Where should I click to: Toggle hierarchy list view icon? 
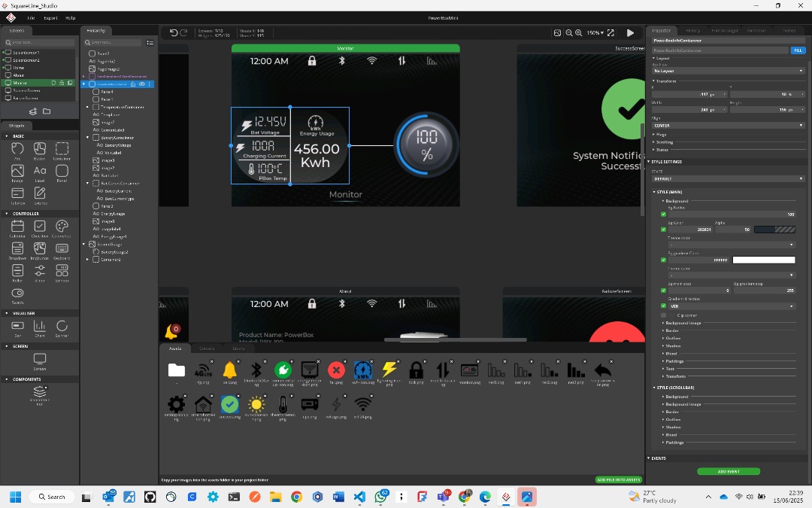click(150, 42)
